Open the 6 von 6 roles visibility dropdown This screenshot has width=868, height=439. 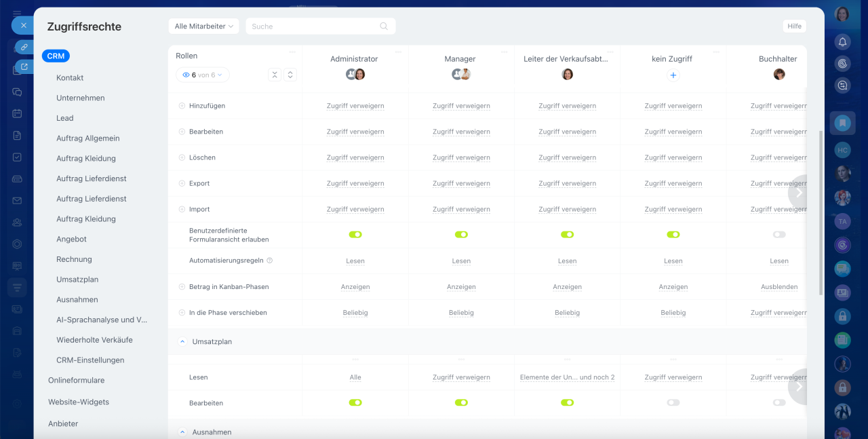click(x=203, y=75)
